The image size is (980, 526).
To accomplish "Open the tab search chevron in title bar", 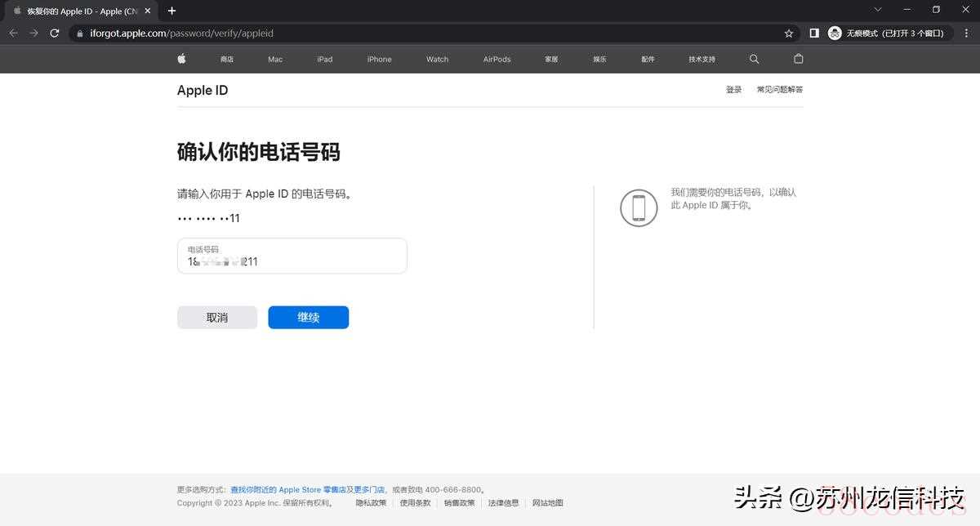I will point(878,10).
